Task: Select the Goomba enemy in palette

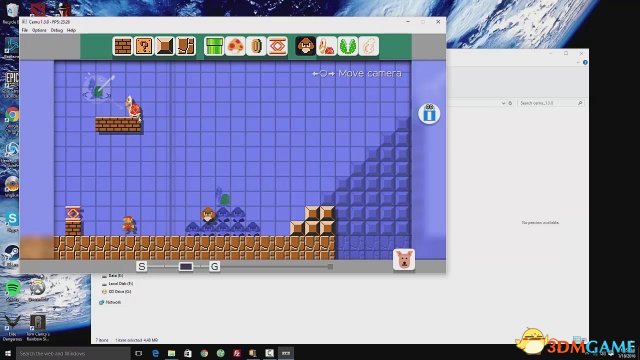Action: (305, 46)
